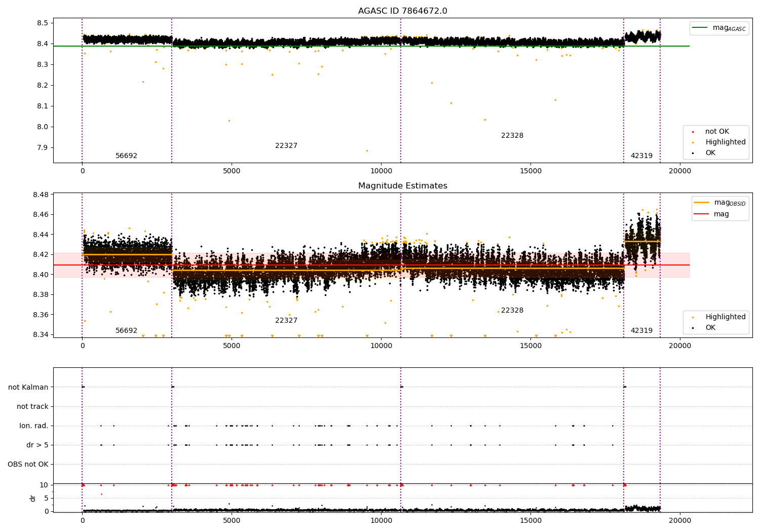
Task: Click the 15000 x-tick under the bottom plot
Action: 530,520
